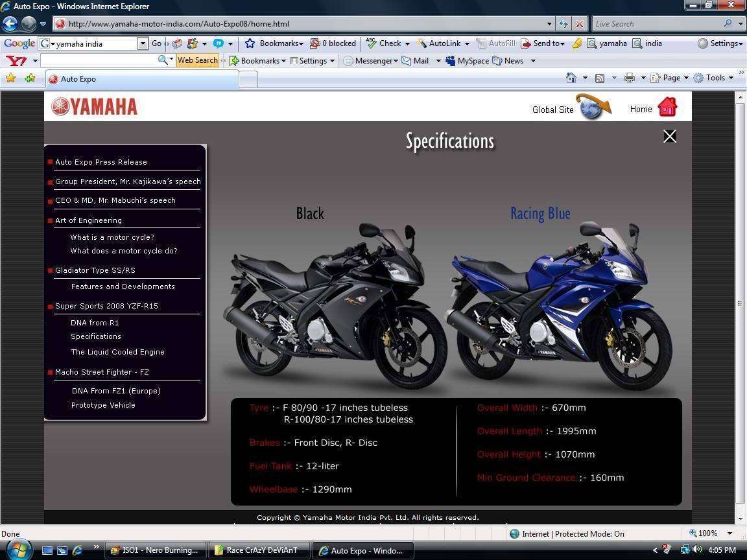Expand the Google search box dropdown
747x560 pixels.
coord(143,43)
